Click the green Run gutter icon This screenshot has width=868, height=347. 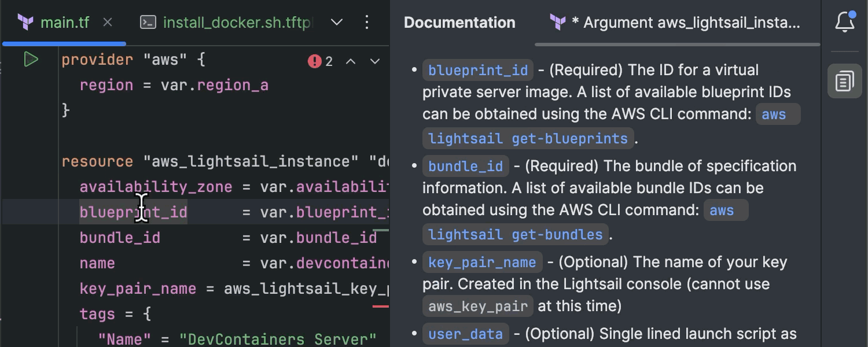[31, 60]
